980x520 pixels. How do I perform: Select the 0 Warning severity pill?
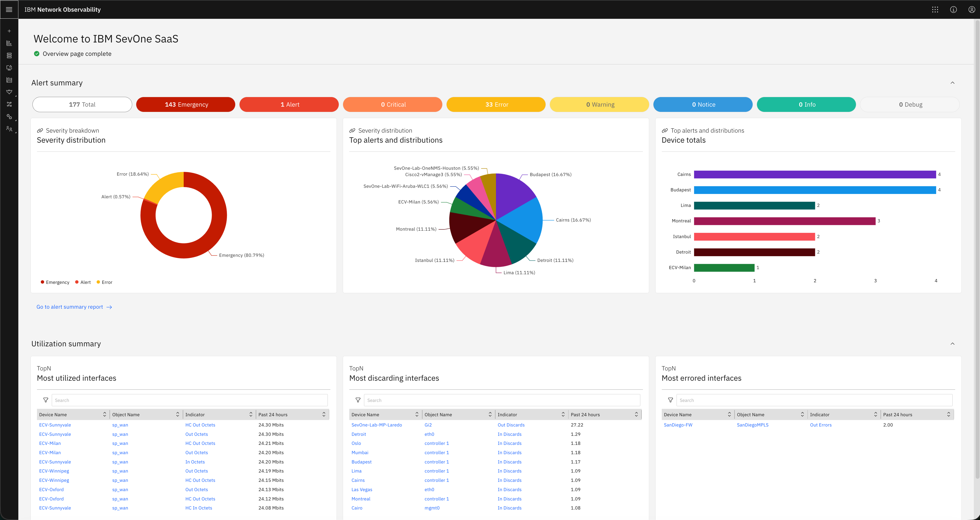[x=599, y=105]
